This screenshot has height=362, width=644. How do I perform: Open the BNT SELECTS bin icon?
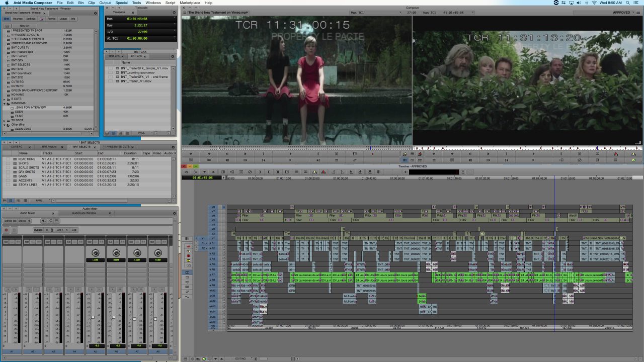click(x=8, y=65)
